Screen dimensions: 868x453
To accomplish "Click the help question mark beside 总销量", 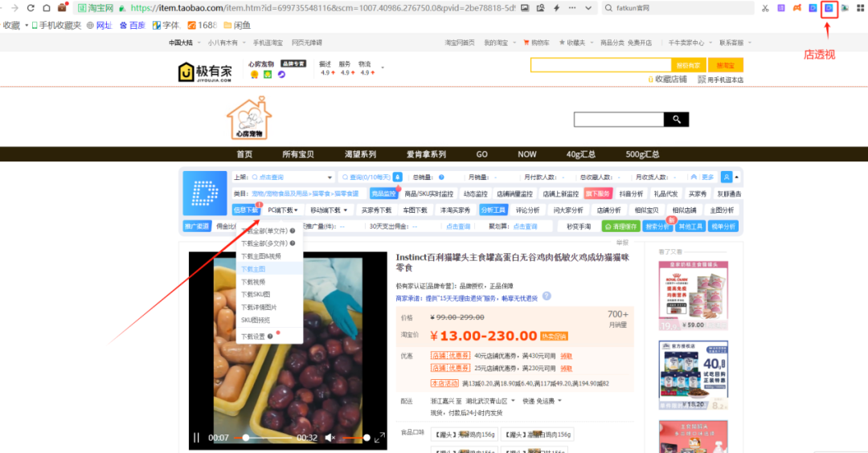I will [x=441, y=178].
